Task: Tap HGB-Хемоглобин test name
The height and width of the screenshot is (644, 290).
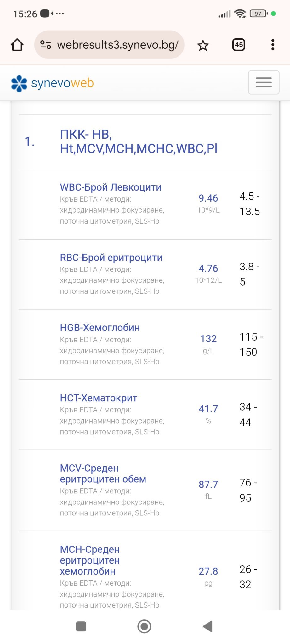Action: [100, 328]
